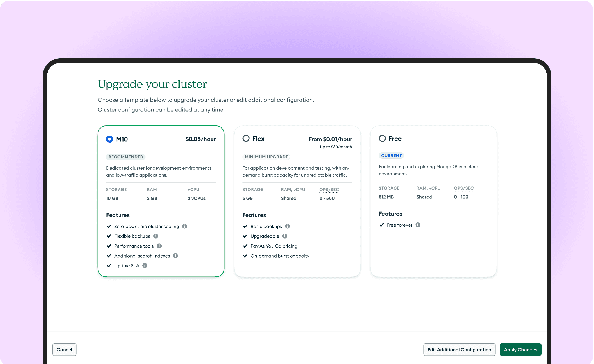This screenshot has height=364, width=594.
Task: Select the Flex plan radio button
Action: (246, 139)
